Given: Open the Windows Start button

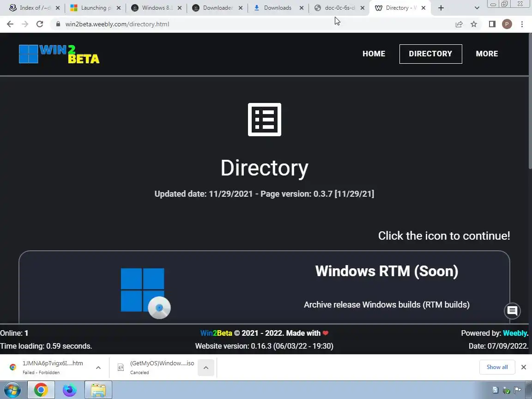Looking at the screenshot, I should (x=12, y=390).
